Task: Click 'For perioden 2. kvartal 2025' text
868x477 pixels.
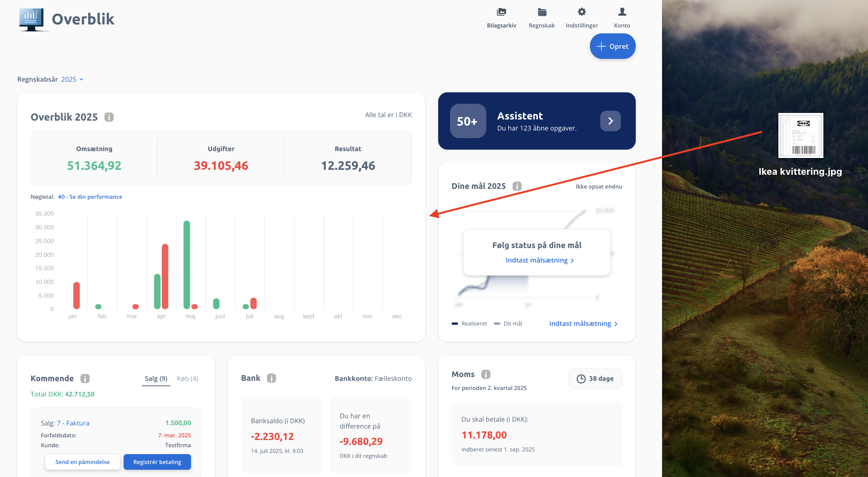Action: coord(489,388)
